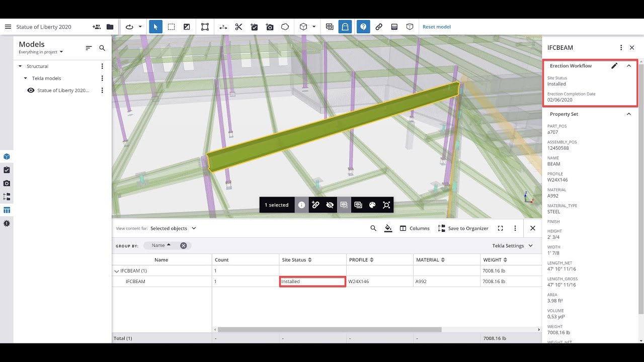
Task: Click Save to Organizer button
Action: (x=463, y=228)
